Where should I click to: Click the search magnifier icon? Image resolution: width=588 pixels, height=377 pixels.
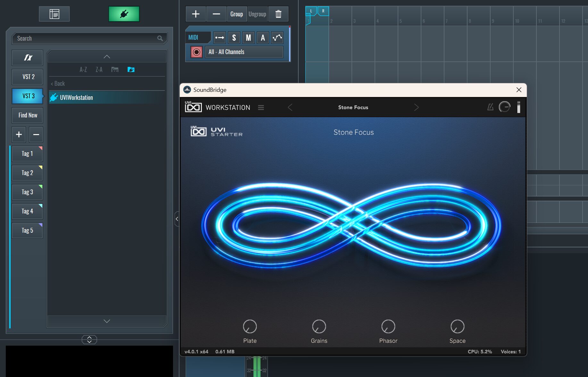(x=160, y=38)
